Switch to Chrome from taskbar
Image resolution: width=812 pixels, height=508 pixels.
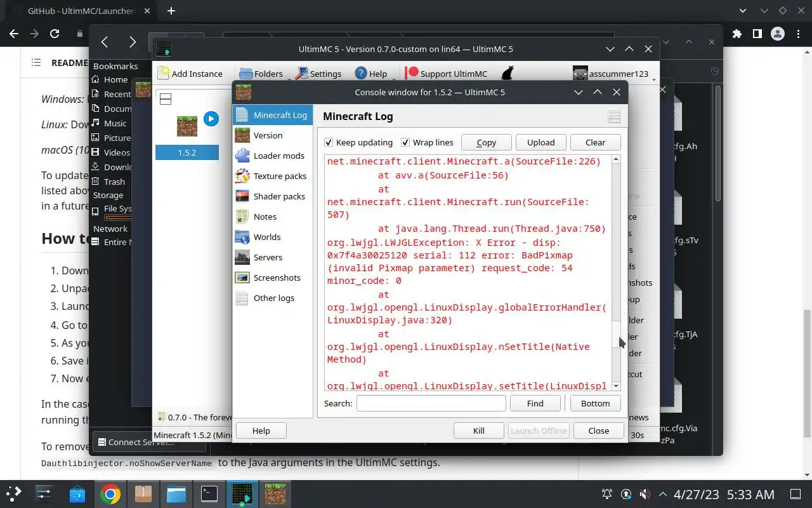pyautogui.click(x=110, y=493)
